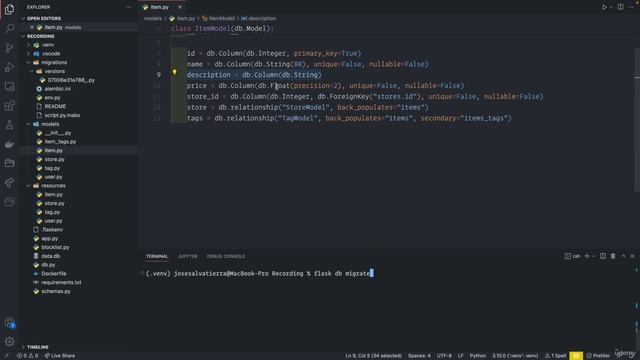The height and width of the screenshot is (360, 640).
Task: Switch to the JUPYTER panel tab
Action: 187,256
